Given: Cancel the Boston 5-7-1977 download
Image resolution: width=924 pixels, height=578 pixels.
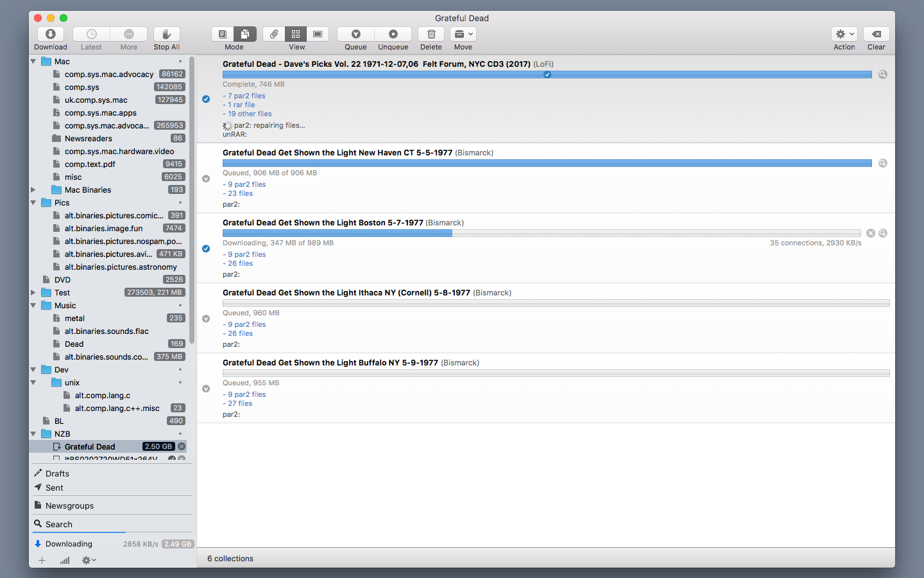Looking at the screenshot, I should (x=871, y=233).
